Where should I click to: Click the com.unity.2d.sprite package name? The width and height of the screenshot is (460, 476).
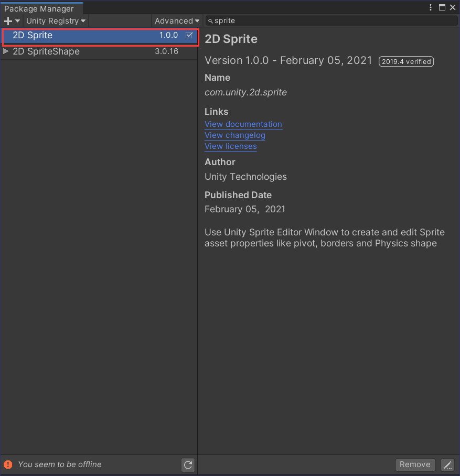[x=246, y=92]
